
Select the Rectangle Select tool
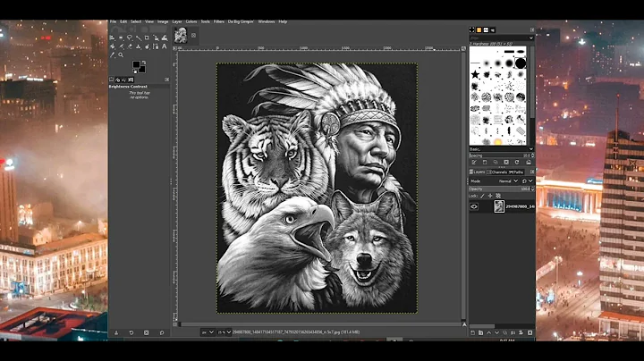pyautogui.click(x=121, y=38)
